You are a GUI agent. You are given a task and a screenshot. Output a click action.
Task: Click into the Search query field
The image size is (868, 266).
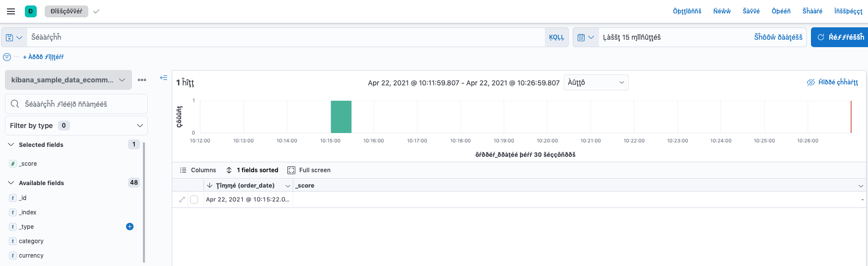(x=286, y=37)
